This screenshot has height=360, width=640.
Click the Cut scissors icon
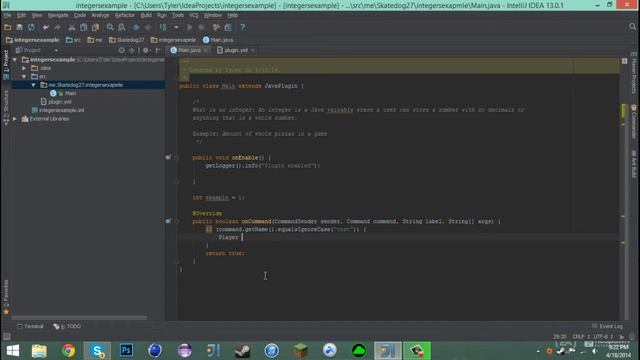click(x=72, y=27)
